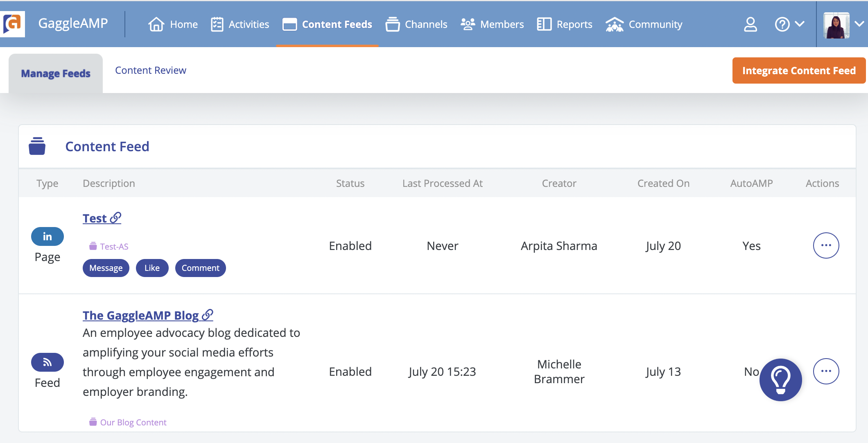Click the AutoAMP Yes value for Test
868x443 pixels.
(751, 246)
